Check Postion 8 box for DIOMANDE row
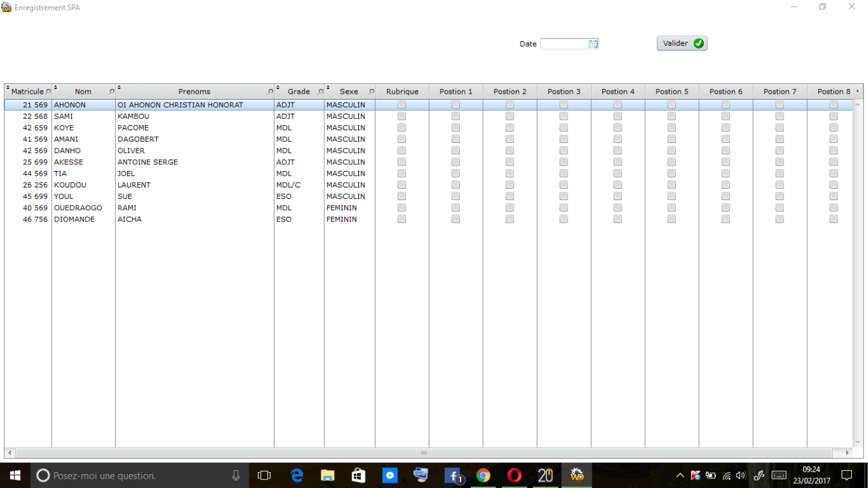 coord(833,219)
